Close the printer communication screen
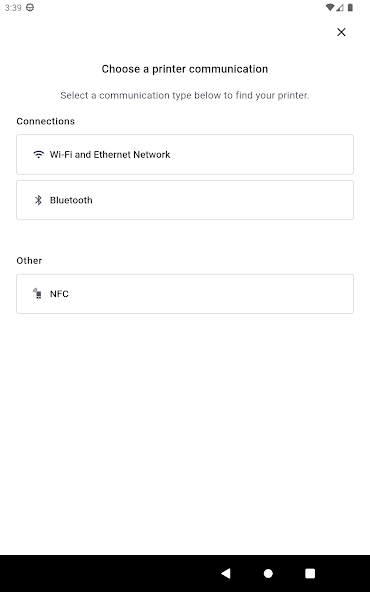This screenshot has height=592, width=370. (341, 32)
